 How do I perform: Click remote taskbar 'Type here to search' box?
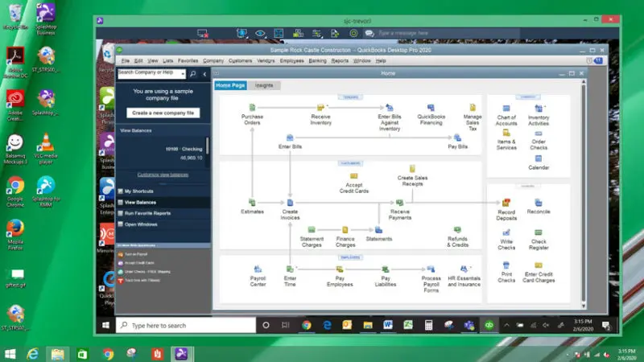(x=186, y=326)
